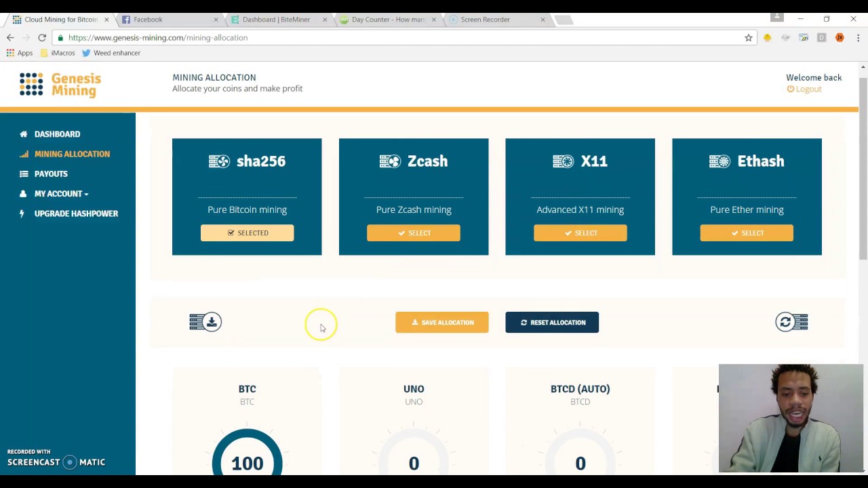Click the Dashboard home icon
This screenshot has width=868, height=488.
(x=24, y=134)
